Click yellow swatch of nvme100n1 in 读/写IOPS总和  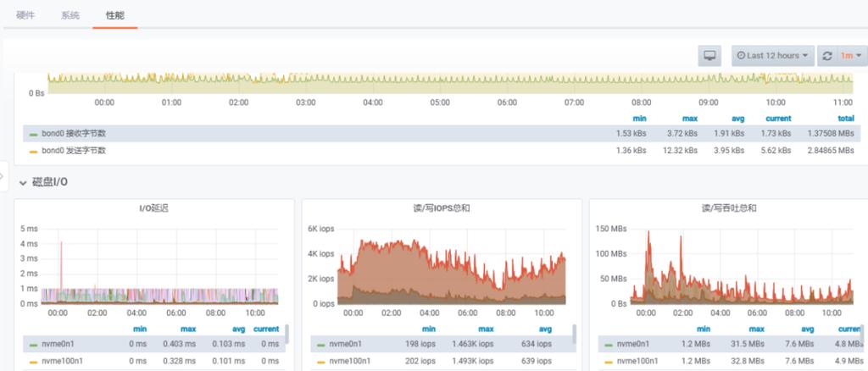(x=320, y=361)
